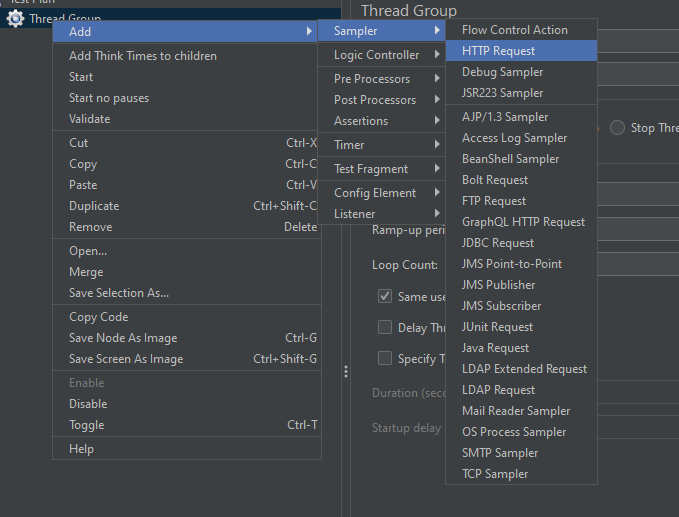Select Start from the context menu
This screenshot has height=517, width=679.
[x=186, y=77]
